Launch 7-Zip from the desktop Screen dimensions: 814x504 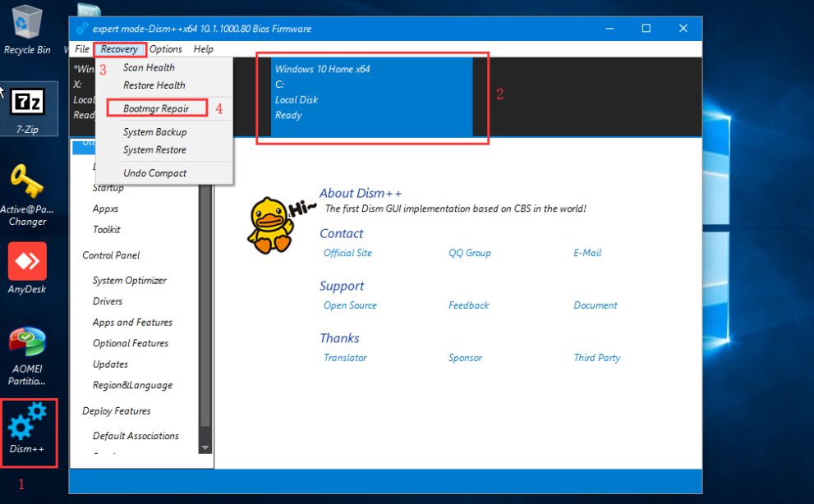tap(27, 109)
